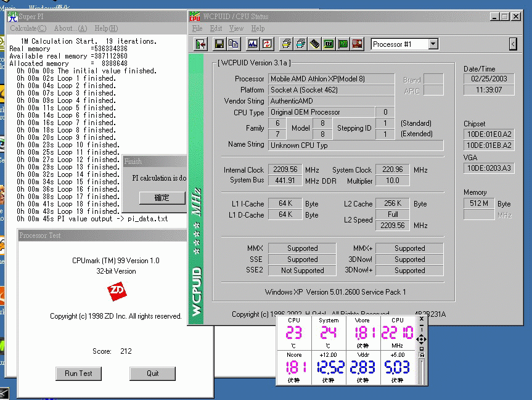Click the Multiplier value 10.0
This screenshot has width=532, height=400.
(393, 181)
